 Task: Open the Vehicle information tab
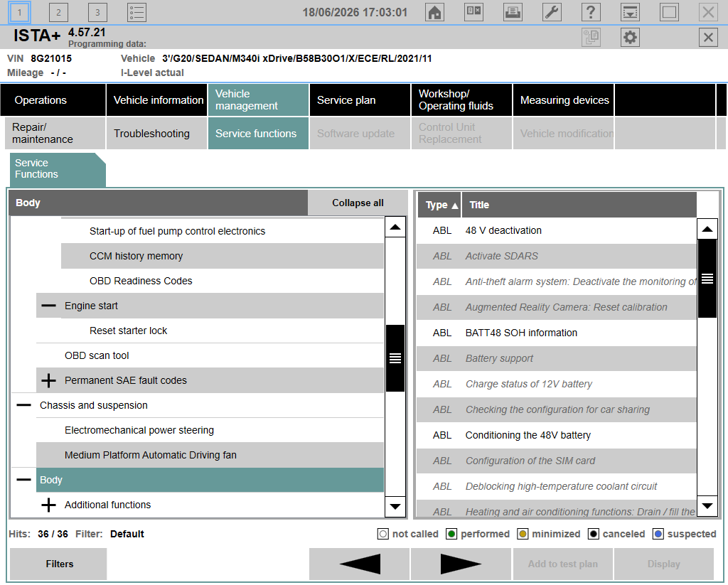point(157,100)
